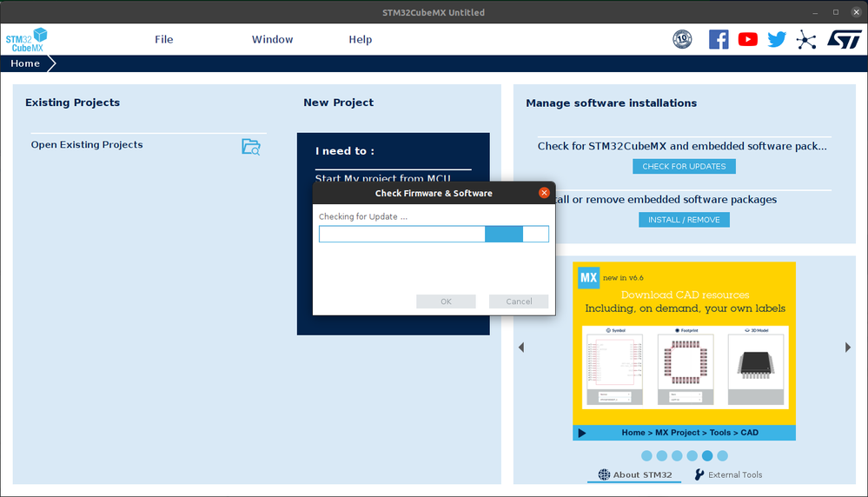The height and width of the screenshot is (497, 868).
Task: Click the 'New Project' heading
Action: coord(338,103)
